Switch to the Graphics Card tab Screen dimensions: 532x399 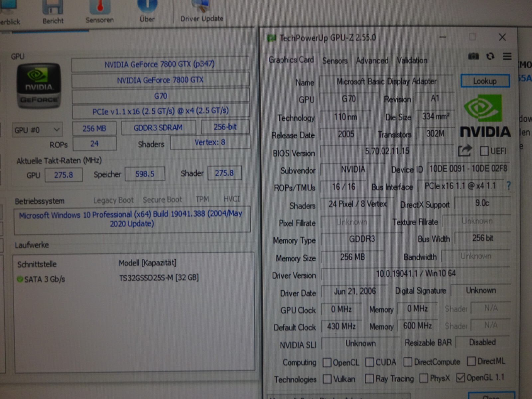(291, 60)
